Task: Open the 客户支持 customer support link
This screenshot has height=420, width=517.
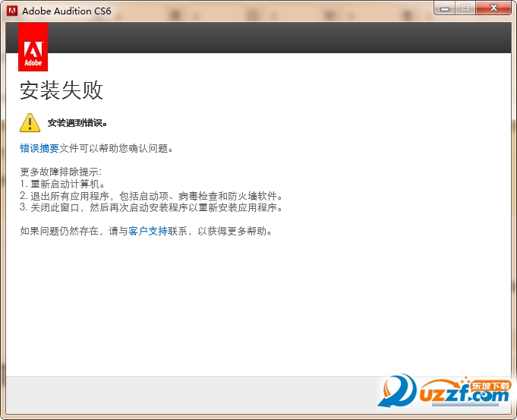Action: pyautogui.click(x=148, y=231)
